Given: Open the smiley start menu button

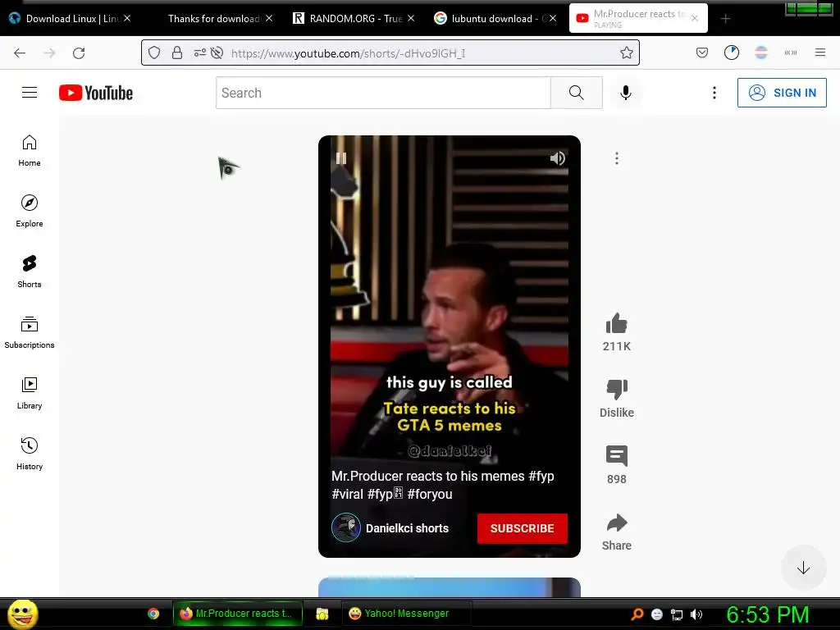Looking at the screenshot, I should pos(22,614).
